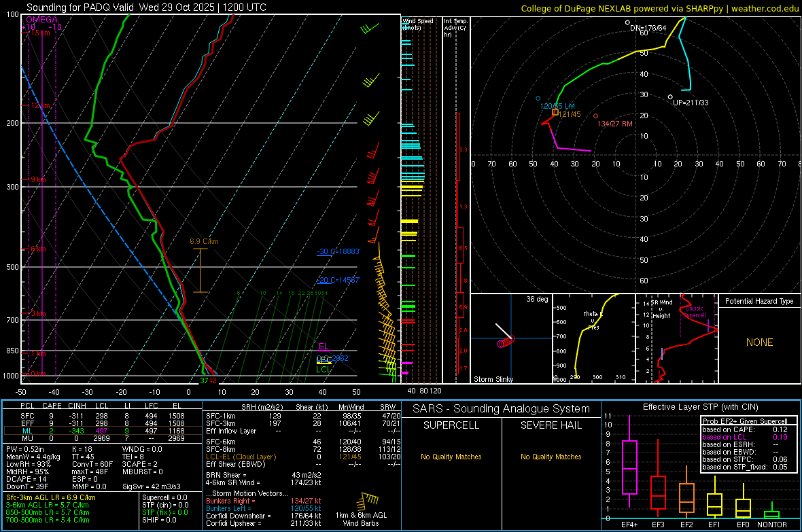Click the 'SFC-1km' shear row label
The image size is (802, 532).
[221, 416]
